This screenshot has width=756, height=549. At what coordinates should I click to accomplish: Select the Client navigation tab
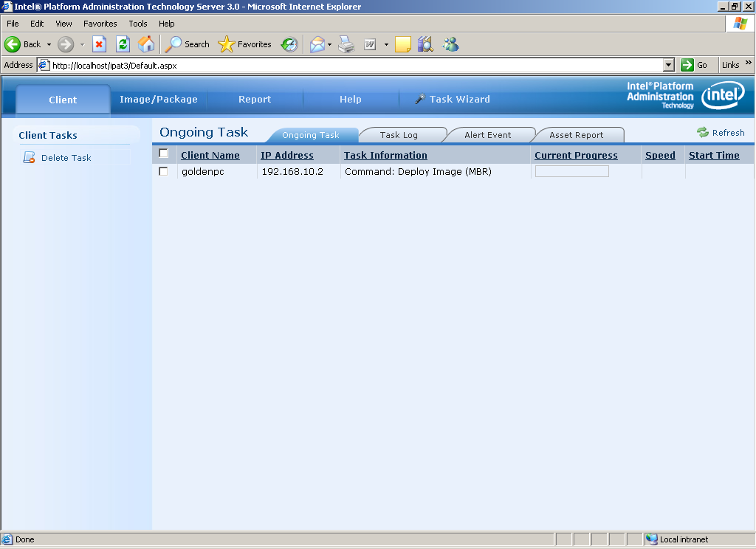tap(63, 100)
